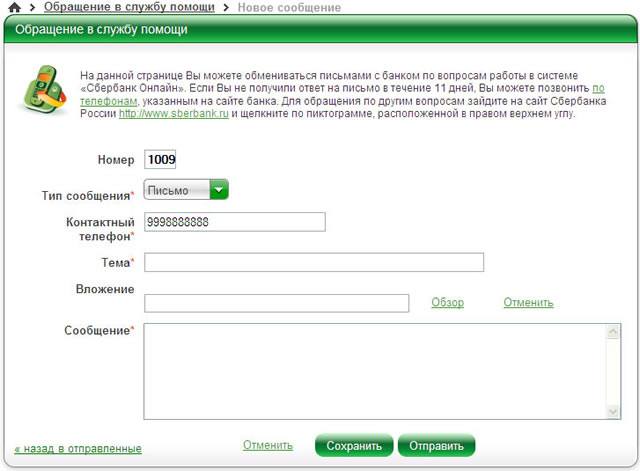Open breadcrumb link 'Обращение в службу помощи'

129,7
